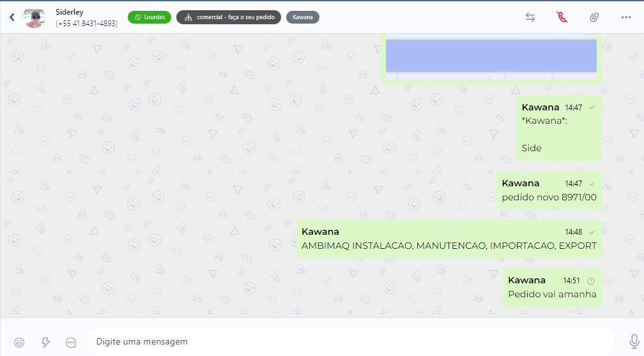644x356 pixels.
Task: Click the speech bubble icon near input
Action: pyautogui.click(x=71, y=342)
